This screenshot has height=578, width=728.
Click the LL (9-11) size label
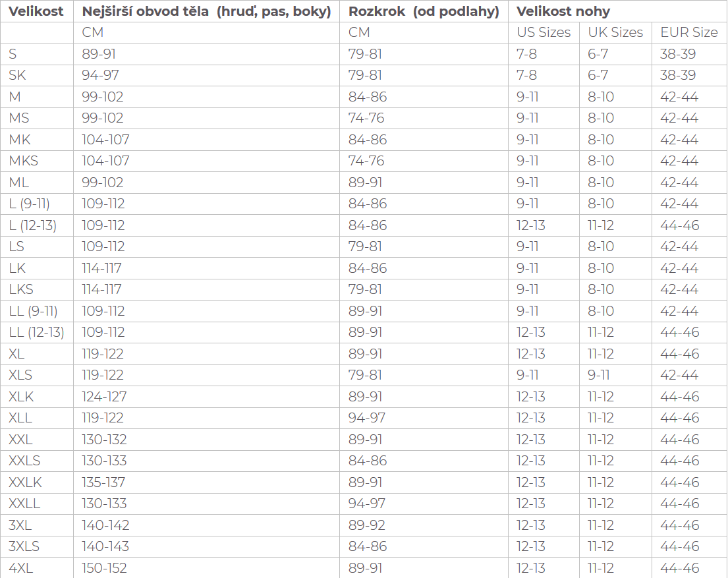pos(34,311)
